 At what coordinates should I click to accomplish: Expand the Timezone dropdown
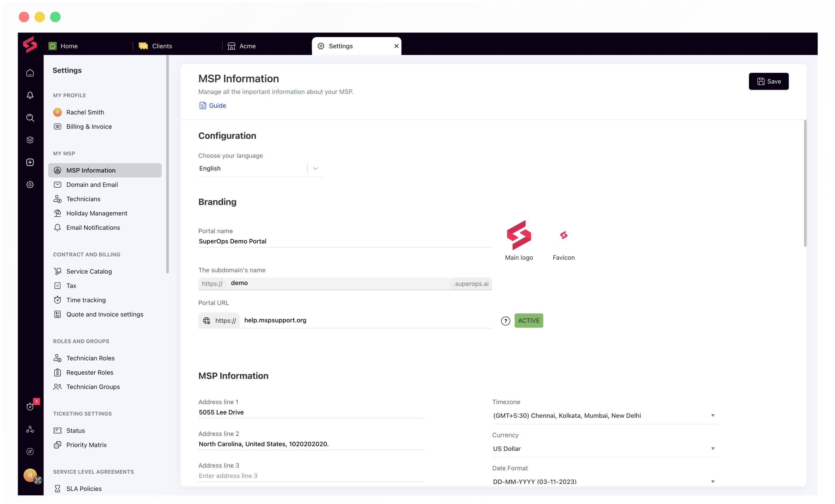605,415
